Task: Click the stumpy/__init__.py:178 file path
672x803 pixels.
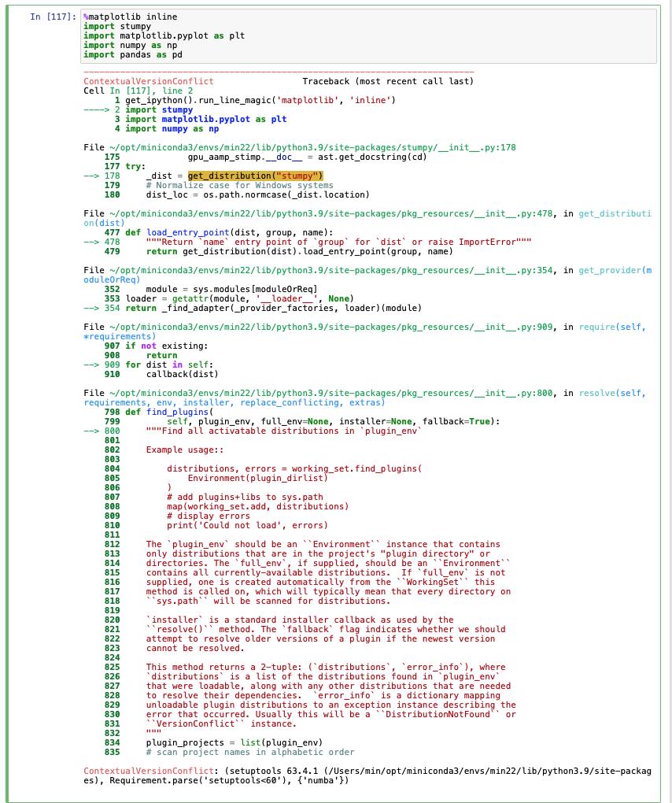Action: (312, 147)
